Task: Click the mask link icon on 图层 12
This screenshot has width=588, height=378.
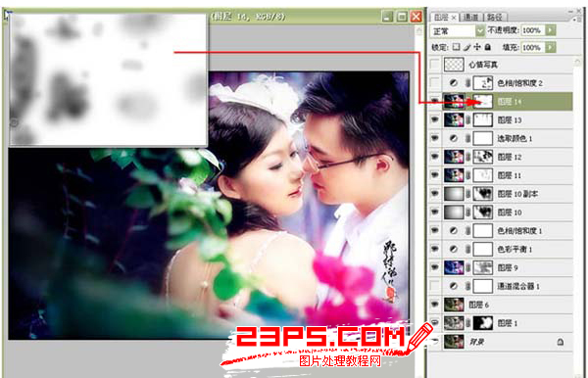Action: point(468,157)
